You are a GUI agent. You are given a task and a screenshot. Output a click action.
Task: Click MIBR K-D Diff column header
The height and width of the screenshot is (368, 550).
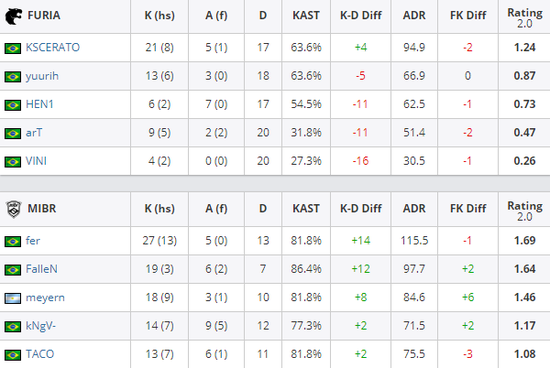pos(361,208)
